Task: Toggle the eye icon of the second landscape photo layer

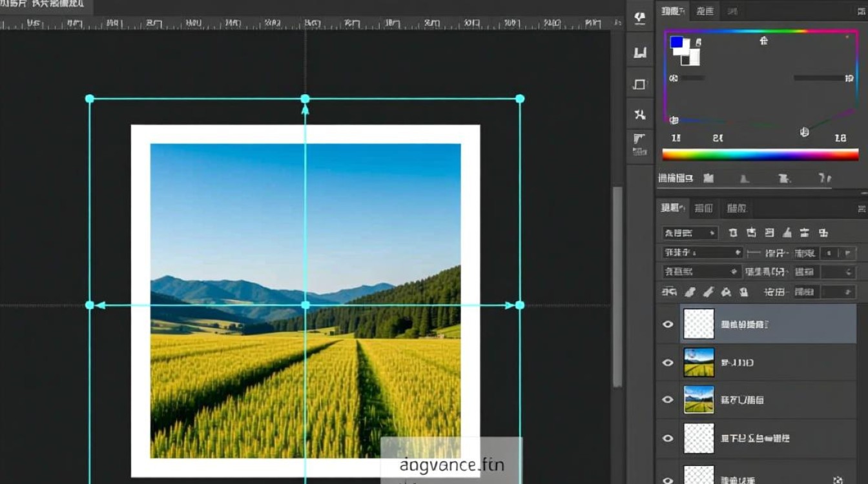Action: (668, 400)
